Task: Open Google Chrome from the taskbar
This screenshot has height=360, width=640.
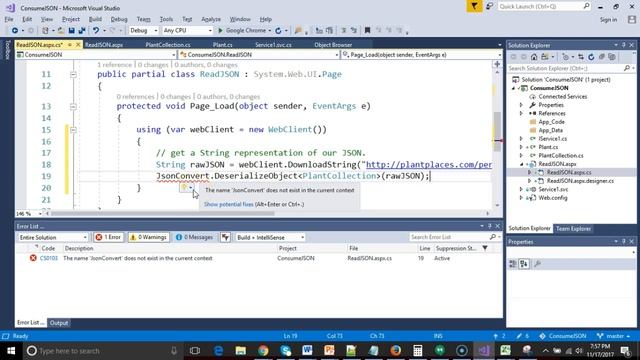Action: pos(263,351)
